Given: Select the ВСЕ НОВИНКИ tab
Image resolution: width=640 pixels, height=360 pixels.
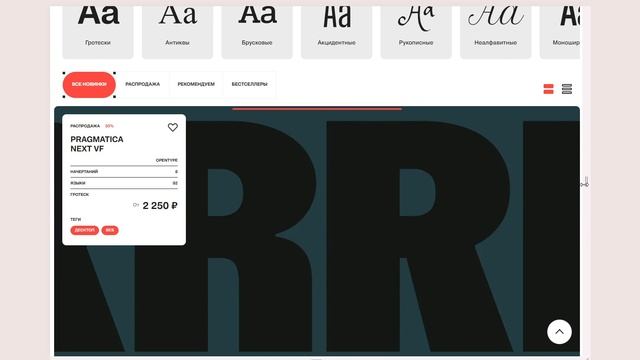Looking at the screenshot, I should coord(89,84).
